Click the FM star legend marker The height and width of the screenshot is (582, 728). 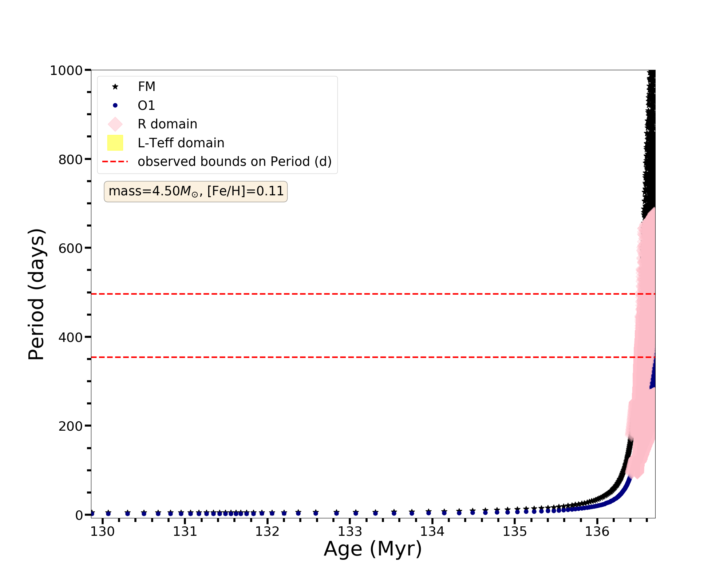click(115, 87)
